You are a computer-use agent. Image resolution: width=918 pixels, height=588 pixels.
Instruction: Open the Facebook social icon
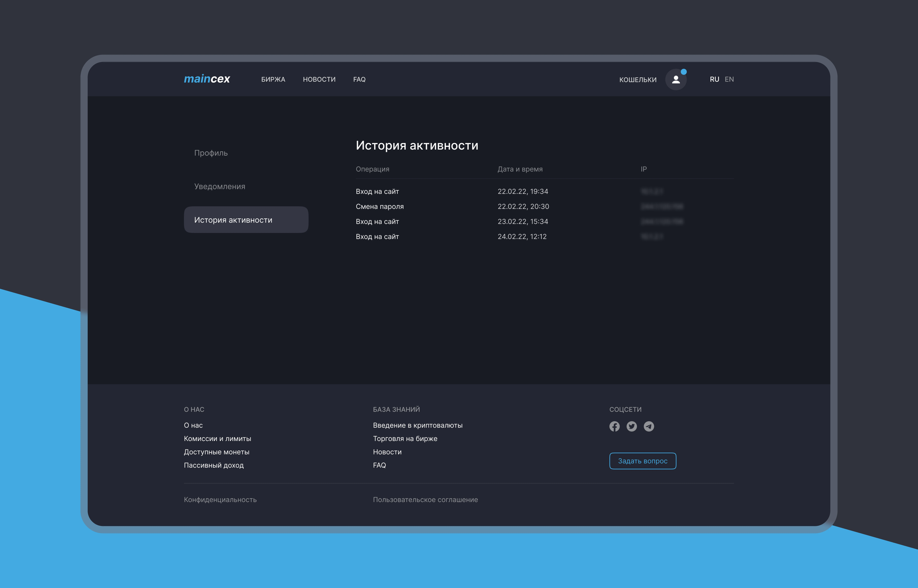coord(614,426)
